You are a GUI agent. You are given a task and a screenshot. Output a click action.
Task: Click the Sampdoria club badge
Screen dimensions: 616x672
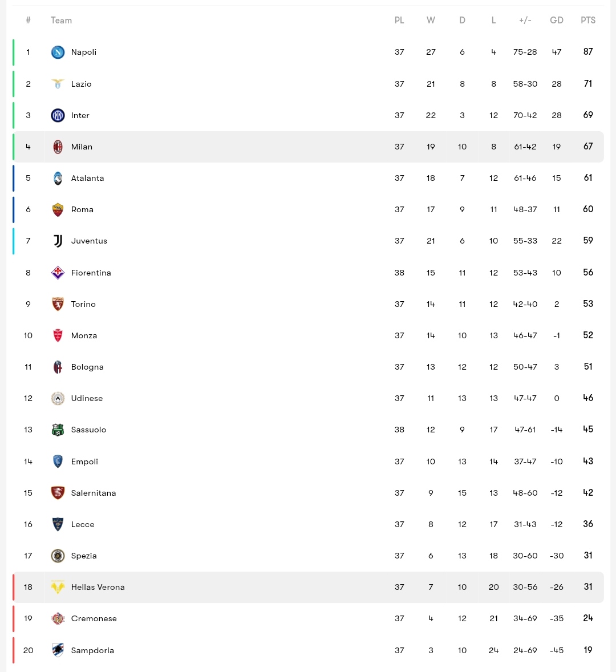(58, 650)
